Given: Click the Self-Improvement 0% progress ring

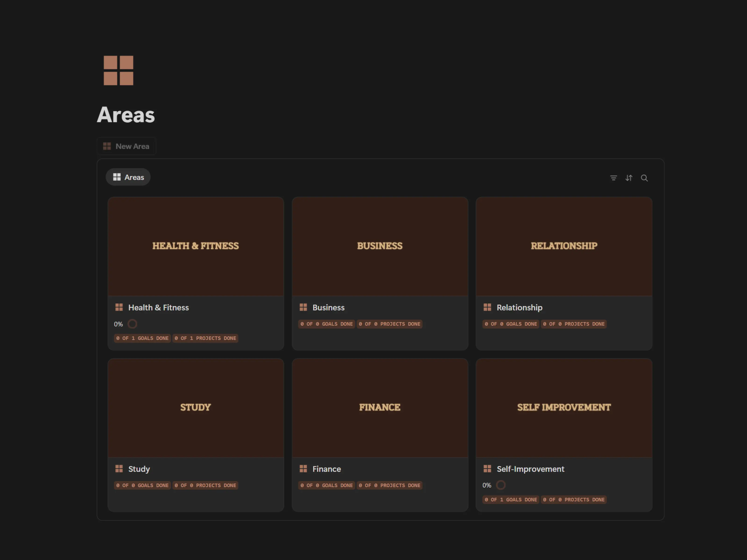Looking at the screenshot, I should 500,485.
